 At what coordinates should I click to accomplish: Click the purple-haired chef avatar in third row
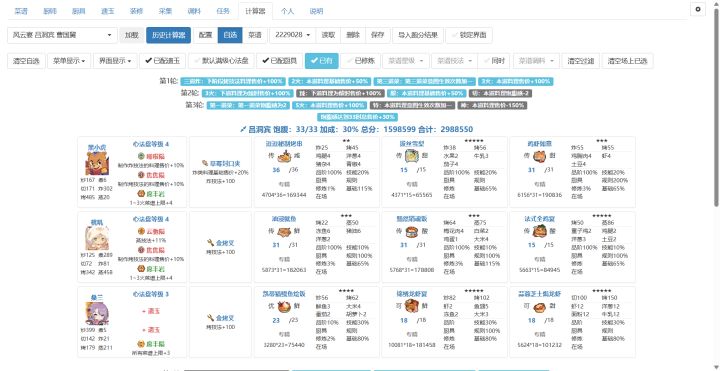97,314
